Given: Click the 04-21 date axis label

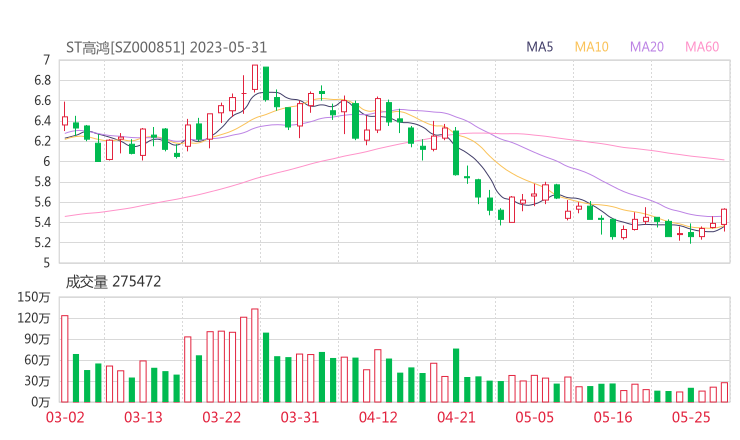Looking at the screenshot, I should 456,417.
